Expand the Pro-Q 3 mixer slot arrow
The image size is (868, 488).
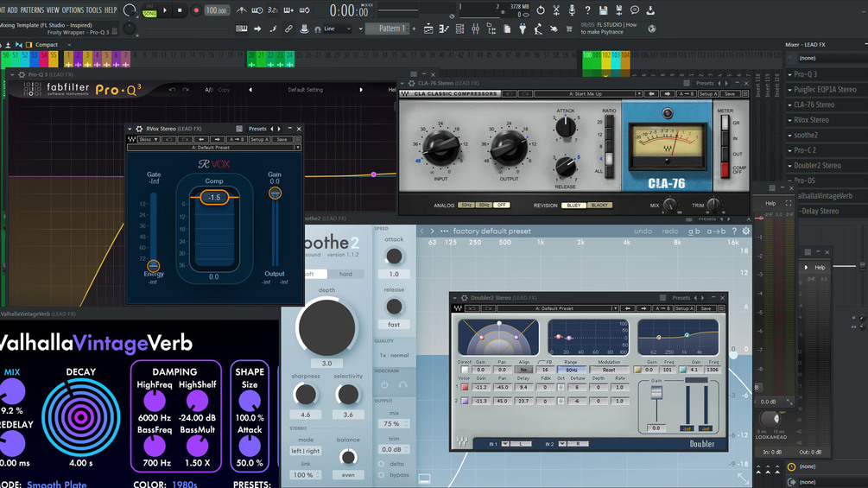(x=790, y=74)
